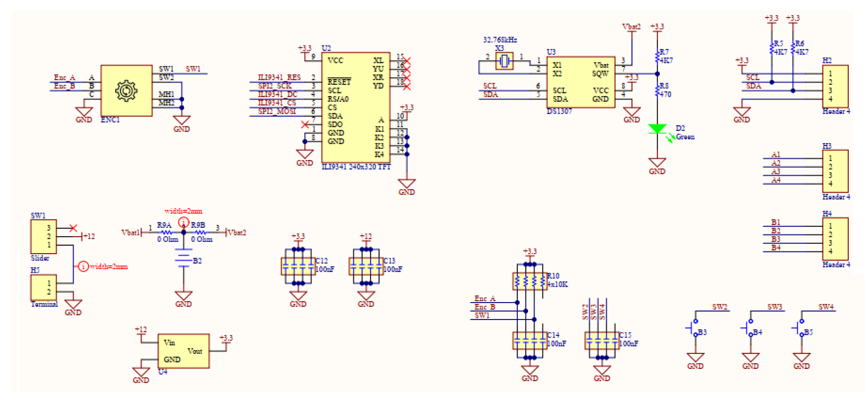Click the SW1 Slider switch component
The width and height of the screenshot is (868, 402).
[x=43, y=236]
